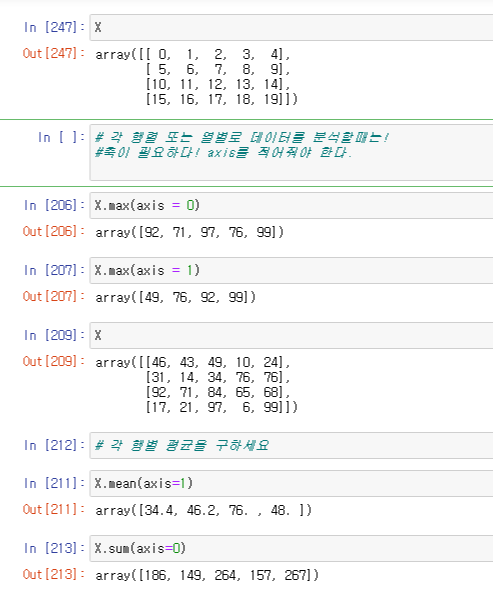Click output row [10, 11, 12, 13, 14]
The height and width of the screenshot is (592, 493).
tap(218, 85)
